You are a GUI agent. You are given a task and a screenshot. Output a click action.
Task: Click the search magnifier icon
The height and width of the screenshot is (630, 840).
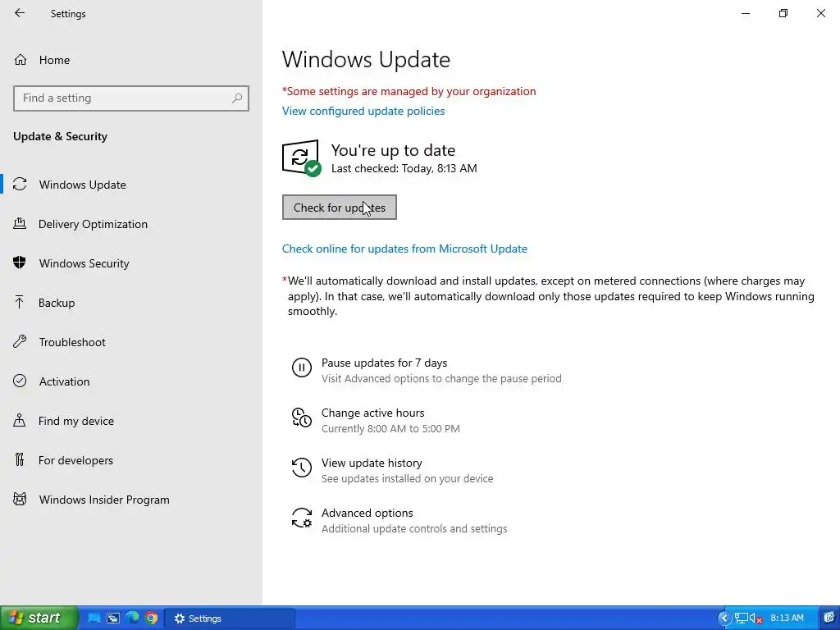[237, 98]
